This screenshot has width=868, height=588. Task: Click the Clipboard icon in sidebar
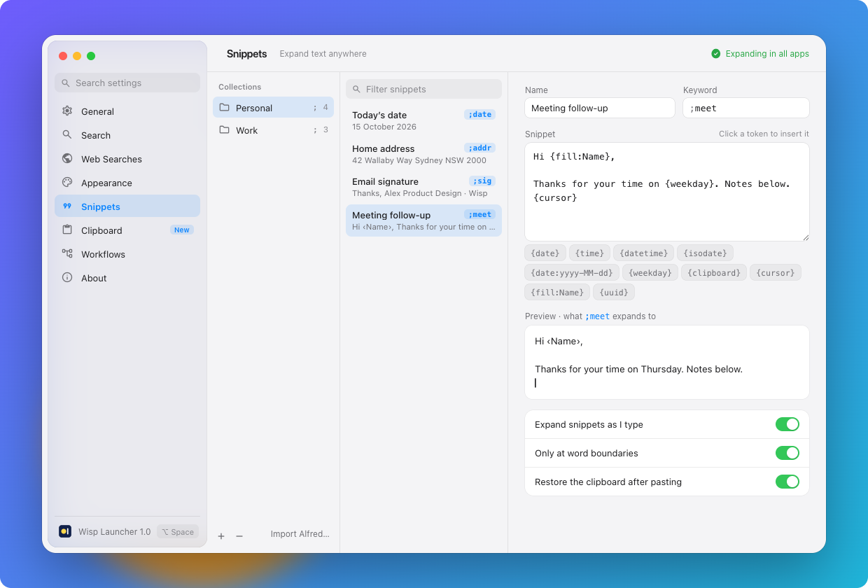[x=67, y=230]
